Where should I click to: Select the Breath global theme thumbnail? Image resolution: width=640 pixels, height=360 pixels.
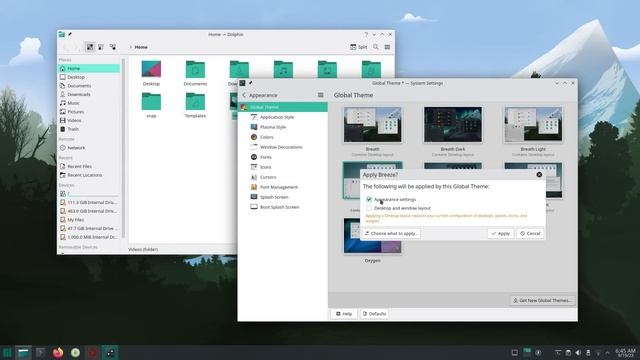[x=373, y=125]
